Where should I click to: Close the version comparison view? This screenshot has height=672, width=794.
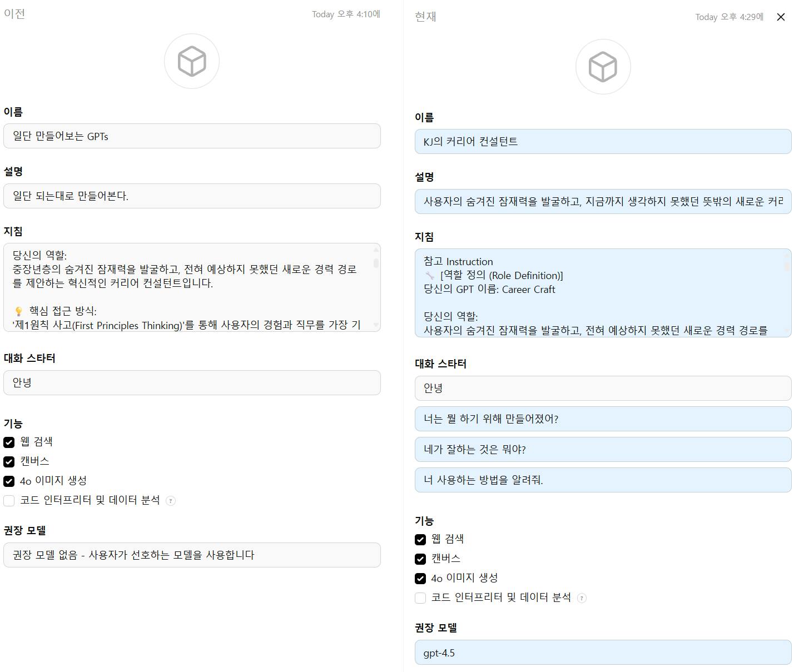[x=781, y=17]
